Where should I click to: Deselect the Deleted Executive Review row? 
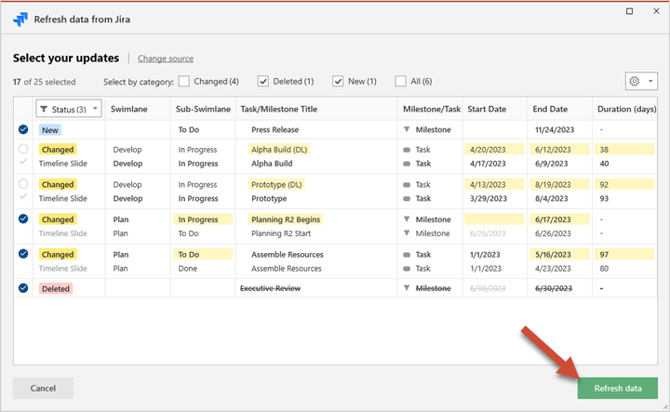click(23, 288)
